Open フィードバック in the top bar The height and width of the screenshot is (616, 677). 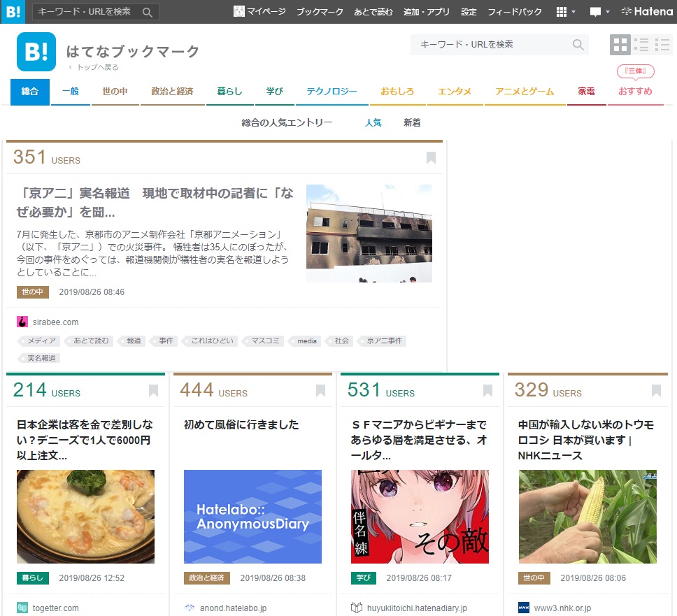[x=515, y=12]
